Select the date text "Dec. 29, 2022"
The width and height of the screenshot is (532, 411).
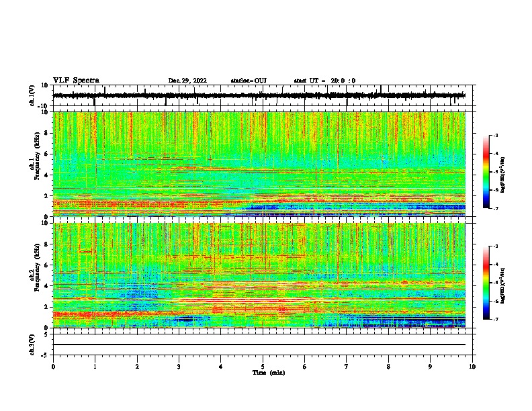[x=187, y=81]
